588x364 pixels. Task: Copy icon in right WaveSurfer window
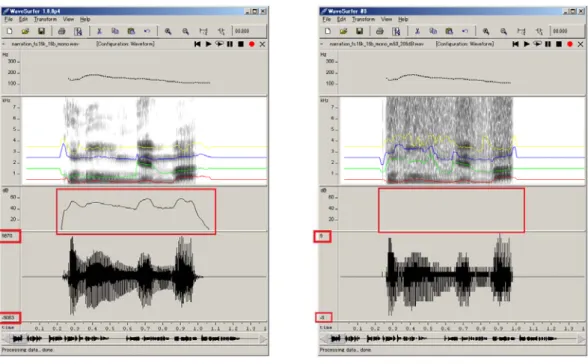(x=433, y=31)
